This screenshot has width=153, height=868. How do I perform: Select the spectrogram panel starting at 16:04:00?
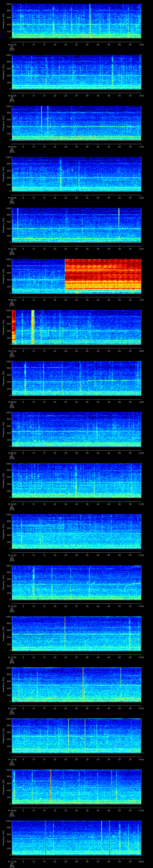click(77, 174)
